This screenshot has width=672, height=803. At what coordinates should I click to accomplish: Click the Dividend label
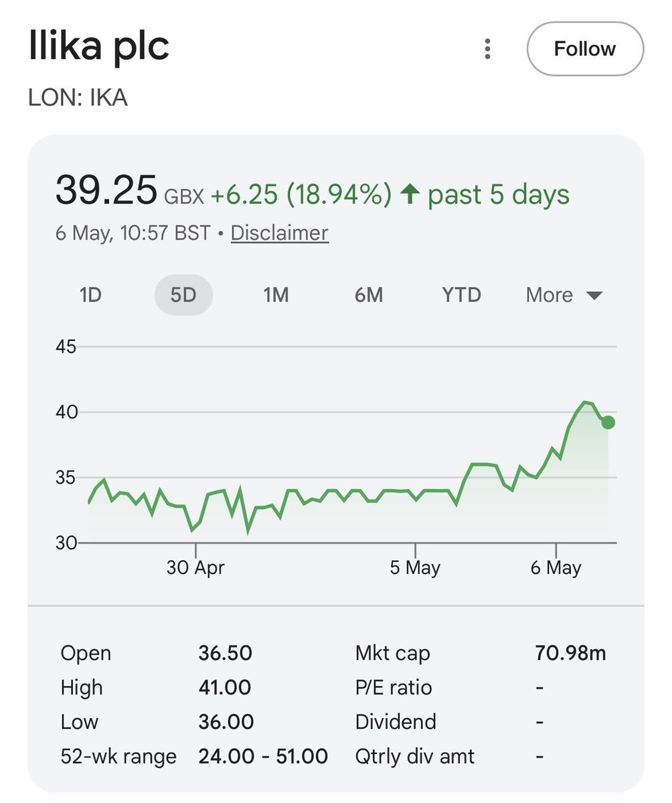[396, 722]
